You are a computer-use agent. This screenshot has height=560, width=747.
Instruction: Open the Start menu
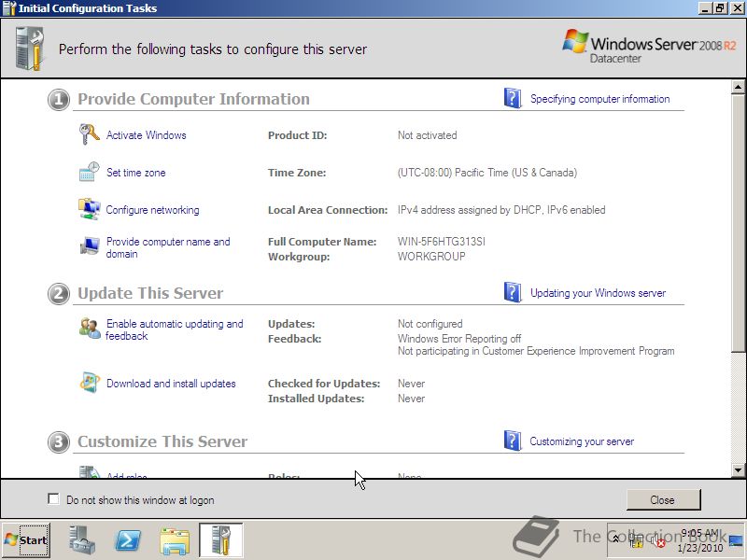click(x=26, y=540)
